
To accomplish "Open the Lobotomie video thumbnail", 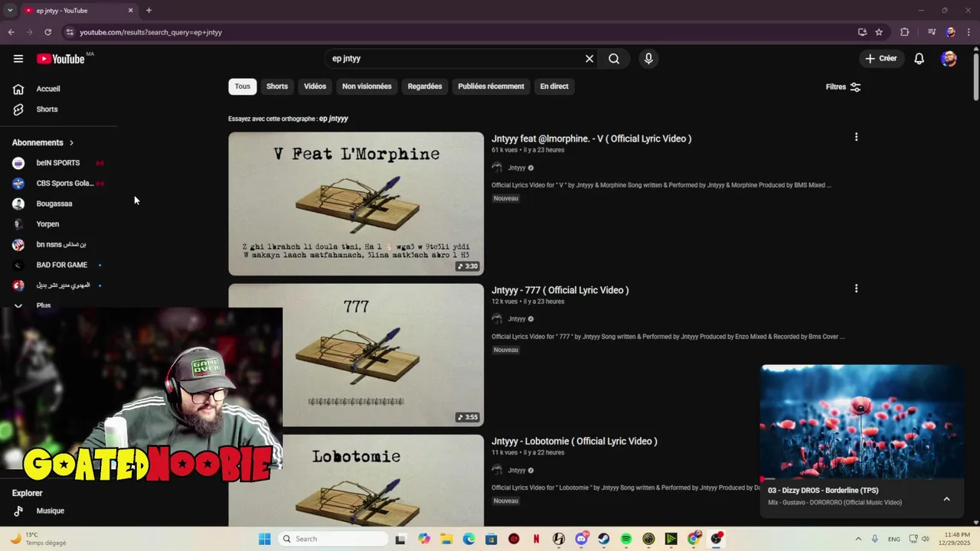I will [356, 480].
